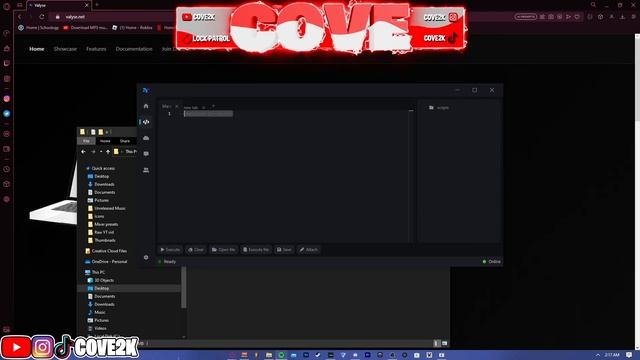Close the Main editor tab

tap(176, 106)
